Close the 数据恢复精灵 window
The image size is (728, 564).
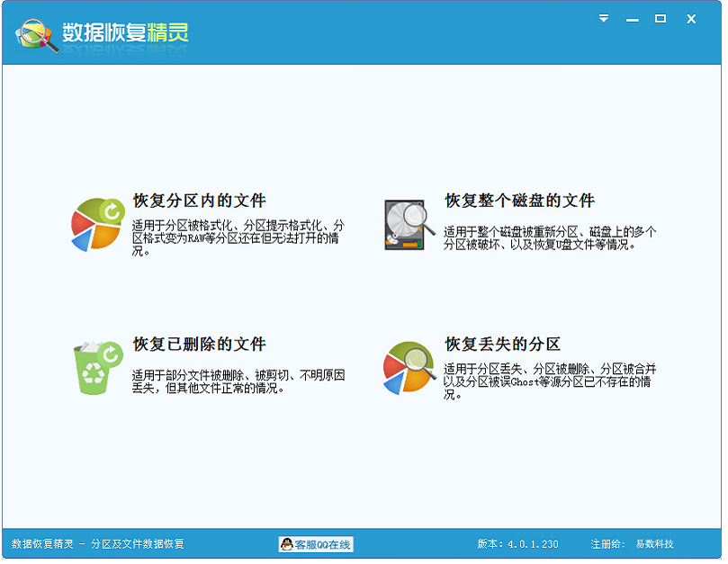tap(691, 19)
